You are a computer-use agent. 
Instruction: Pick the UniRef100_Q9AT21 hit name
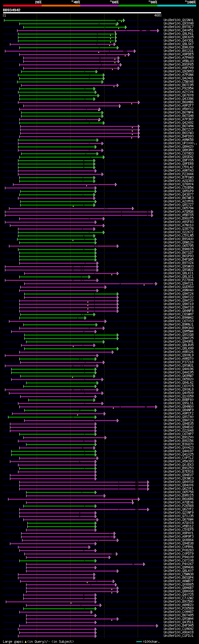tap(178, 283)
